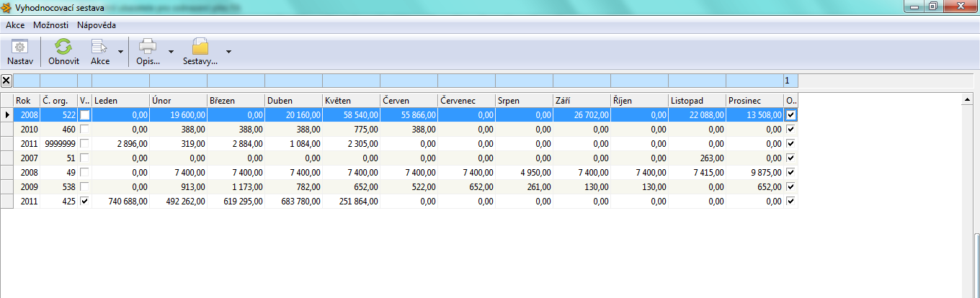Select the cell 775,00

pyautogui.click(x=351, y=130)
